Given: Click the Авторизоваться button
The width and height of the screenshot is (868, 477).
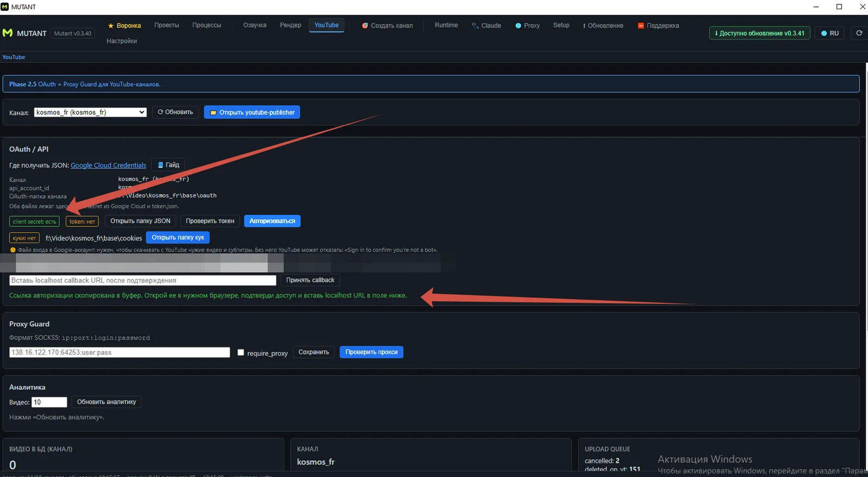Looking at the screenshot, I should coord(272,221).
